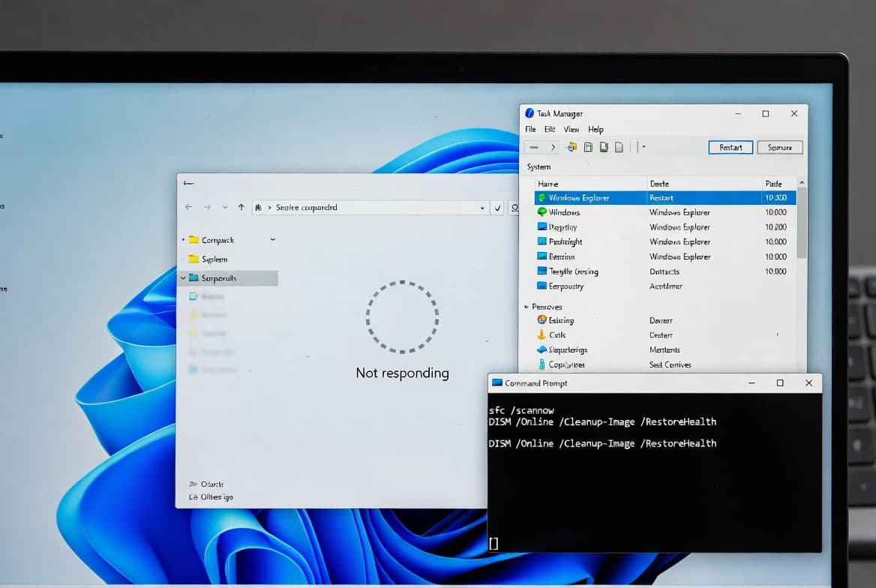This screenshot has width=876, height=588.
Task: Click the up arrow in File Explorer
Action: (241, 207)
